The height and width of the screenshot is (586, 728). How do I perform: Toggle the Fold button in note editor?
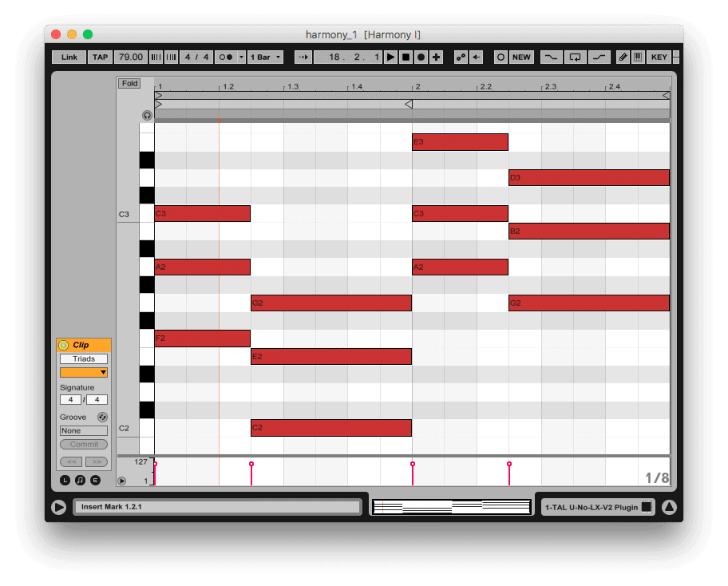tap(129, 84)
